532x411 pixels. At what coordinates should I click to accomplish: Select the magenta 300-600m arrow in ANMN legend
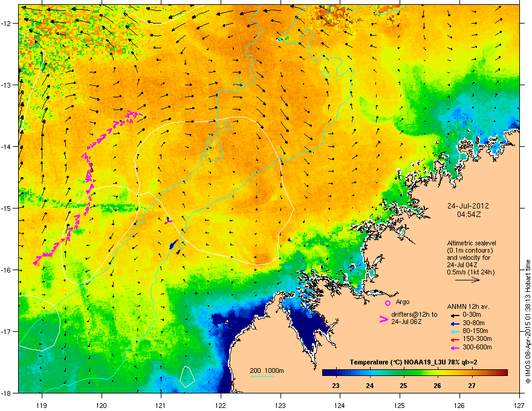[455, 348]
